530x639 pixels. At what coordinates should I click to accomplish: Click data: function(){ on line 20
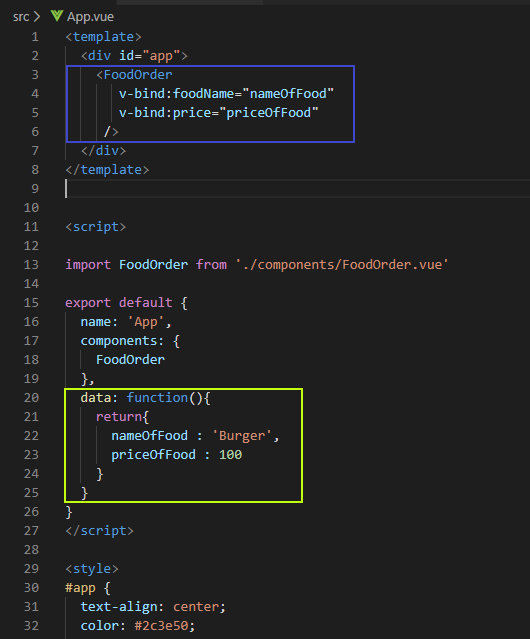(x=145, y=397)
